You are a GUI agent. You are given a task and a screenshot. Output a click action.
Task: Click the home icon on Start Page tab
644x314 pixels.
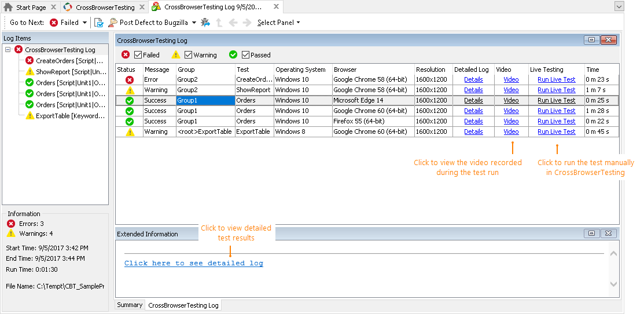click(x=8, y=7)
